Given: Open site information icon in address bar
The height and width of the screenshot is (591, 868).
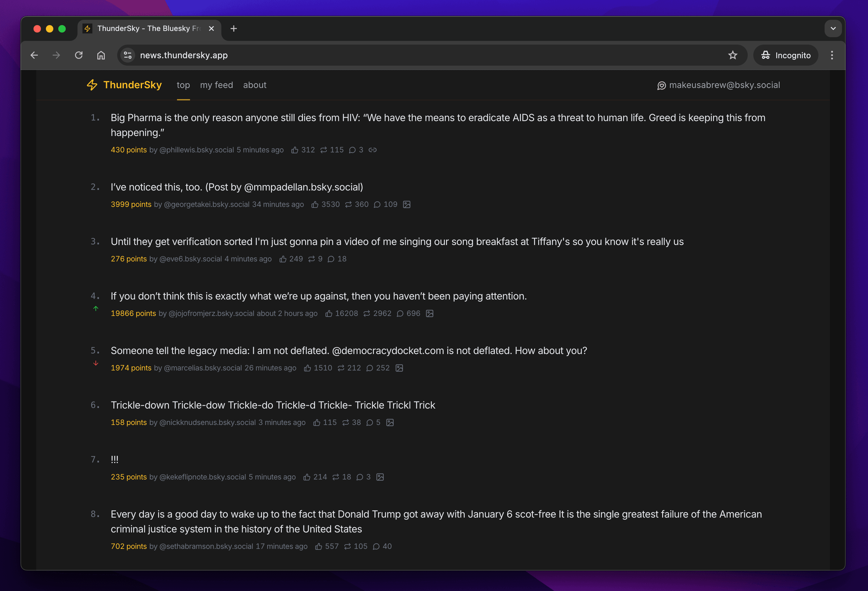Looking at the screenshot, I should point(128,55).
